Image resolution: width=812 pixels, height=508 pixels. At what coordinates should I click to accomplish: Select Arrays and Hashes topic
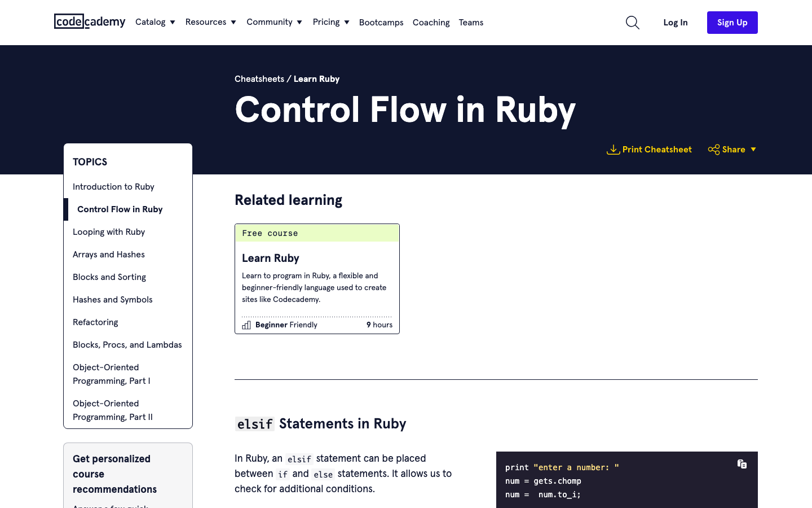click(x=109, y=255)
